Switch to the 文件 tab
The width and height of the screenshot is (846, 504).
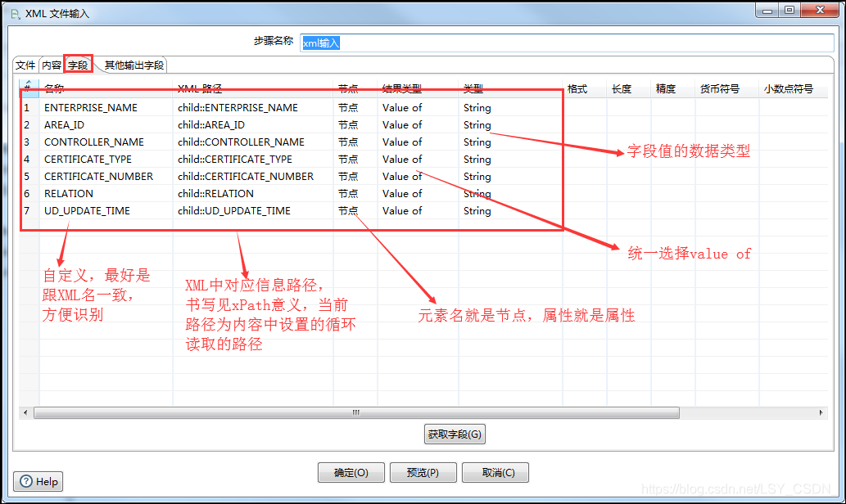[x=25, y=65]
